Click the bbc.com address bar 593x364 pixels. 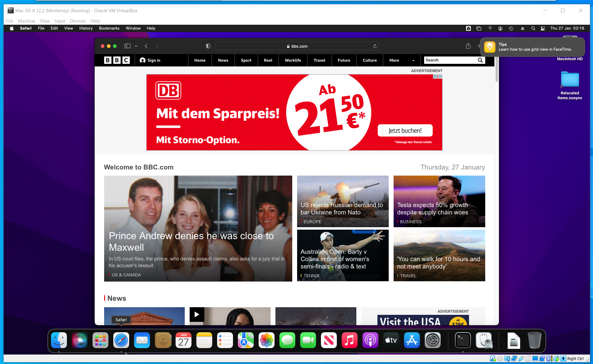[x=297, y=46]
